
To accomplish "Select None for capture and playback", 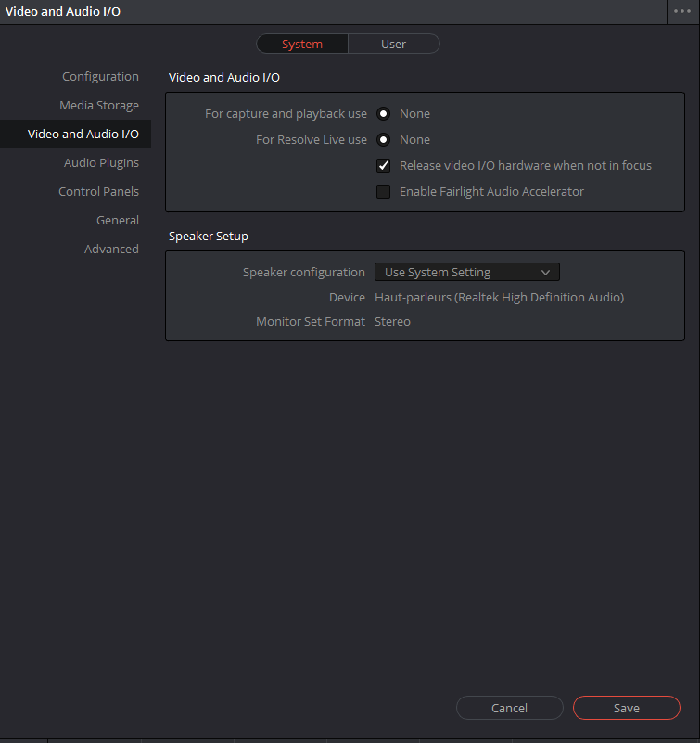I will pyautogui.click(x=383, y=114).
